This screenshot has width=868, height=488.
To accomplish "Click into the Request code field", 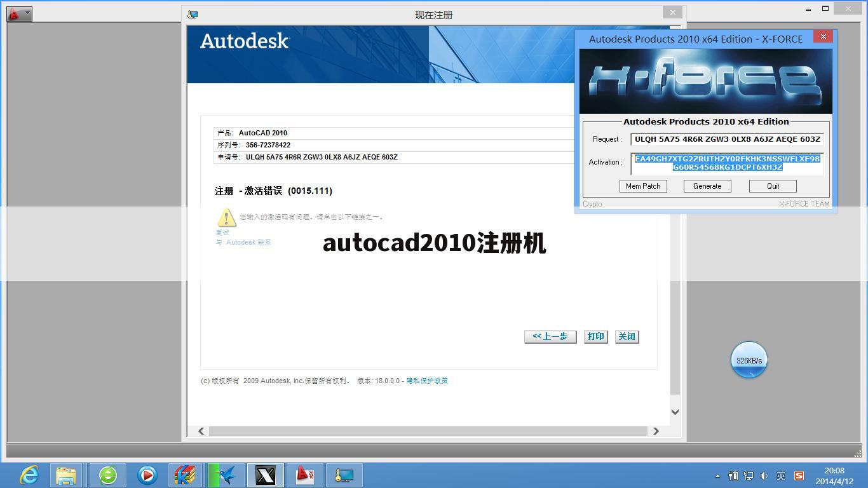I will point(727,139).
